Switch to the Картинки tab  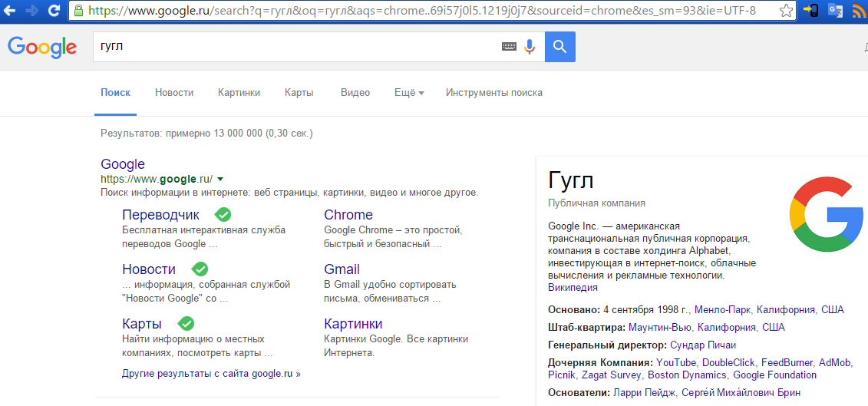(x=239, y=93)
